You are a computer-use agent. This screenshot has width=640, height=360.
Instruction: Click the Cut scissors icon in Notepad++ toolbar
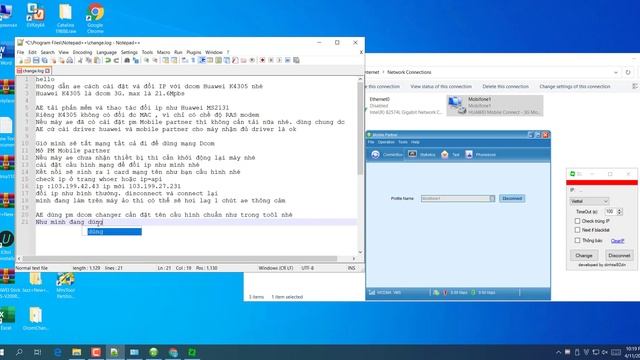click(x=80, y=60)
